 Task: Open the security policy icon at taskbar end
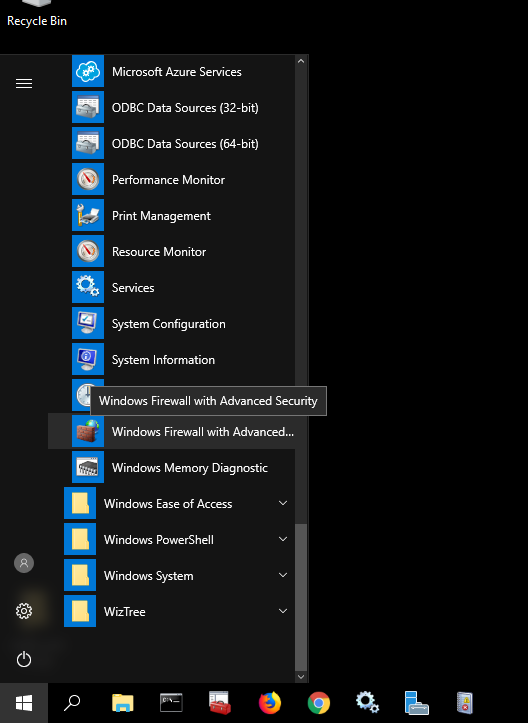(465, 703)
